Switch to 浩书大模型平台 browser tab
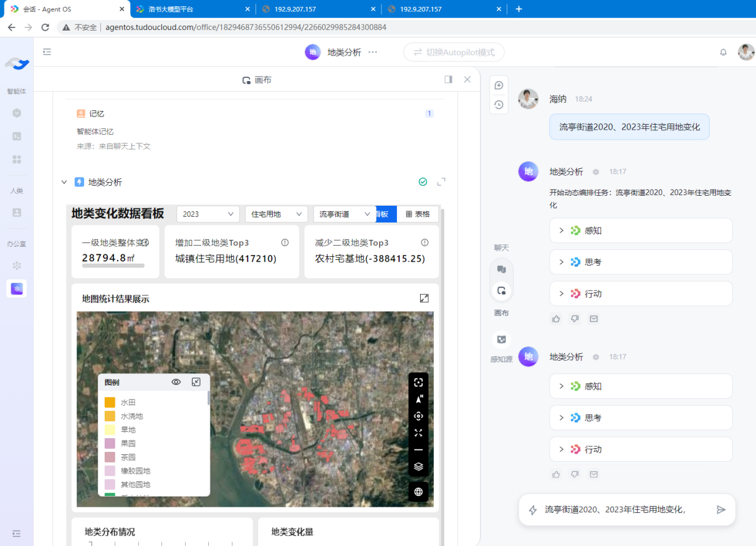 [x=193, y=9]
